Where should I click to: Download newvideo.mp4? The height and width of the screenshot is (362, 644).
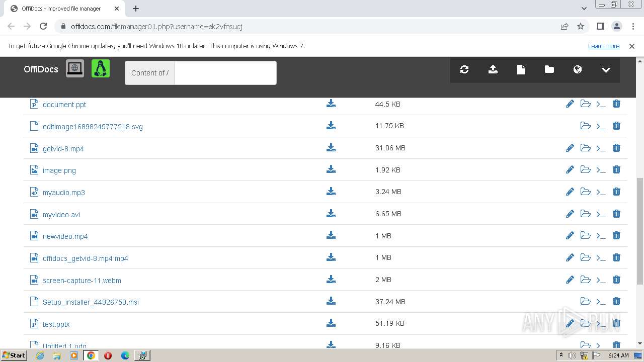[331, 235]
